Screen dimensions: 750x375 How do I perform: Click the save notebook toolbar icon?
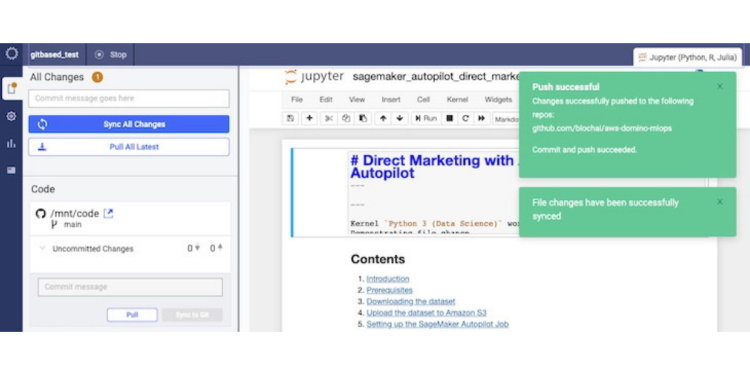tap(290, 118)
